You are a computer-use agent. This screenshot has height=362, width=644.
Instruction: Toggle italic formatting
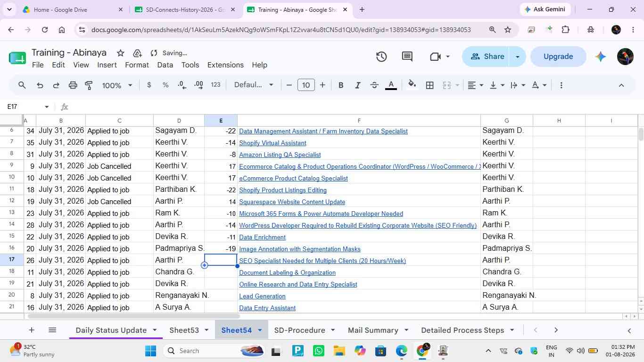(x=357, y=85)
